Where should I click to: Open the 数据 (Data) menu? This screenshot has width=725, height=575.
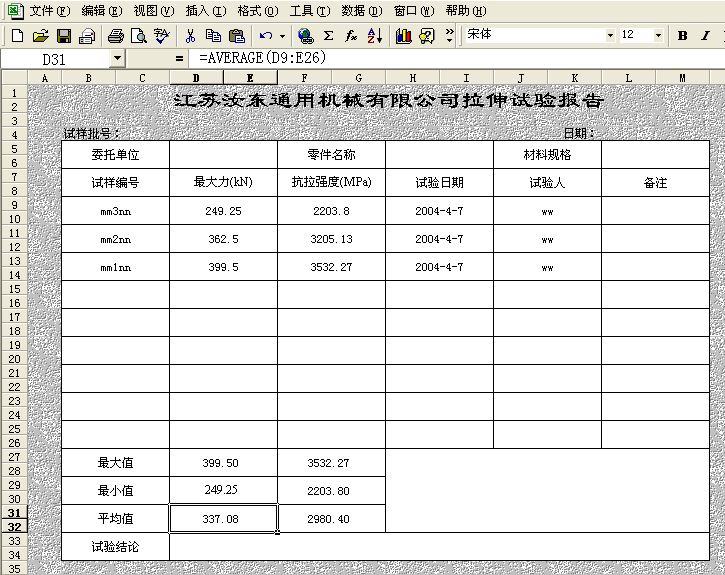coord(362,11)
